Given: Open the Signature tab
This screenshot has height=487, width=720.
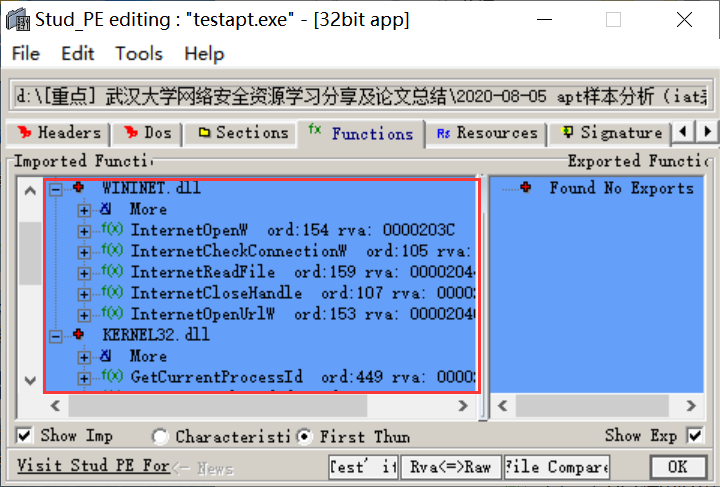Looking at the screenshot, I should [x=612, y=134].
